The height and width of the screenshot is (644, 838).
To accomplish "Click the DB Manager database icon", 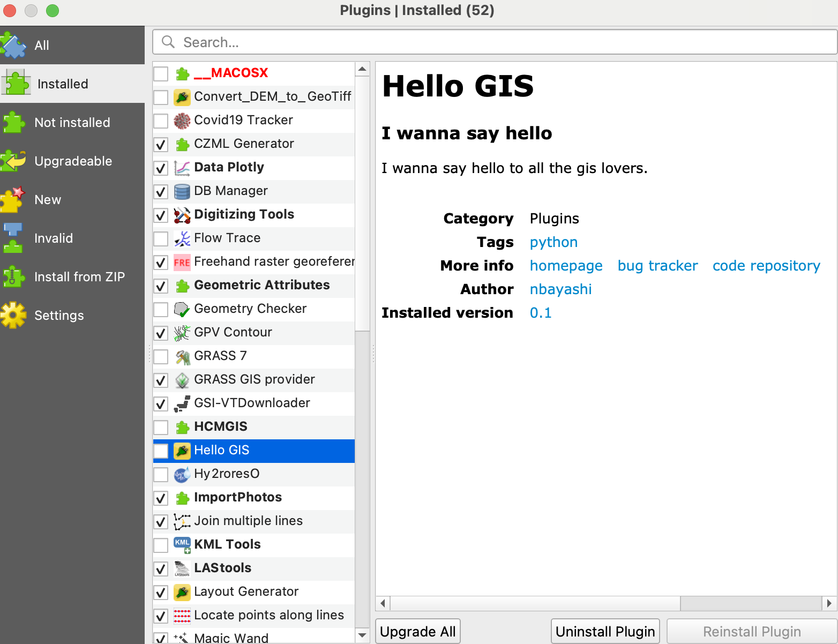I will 182,191.
